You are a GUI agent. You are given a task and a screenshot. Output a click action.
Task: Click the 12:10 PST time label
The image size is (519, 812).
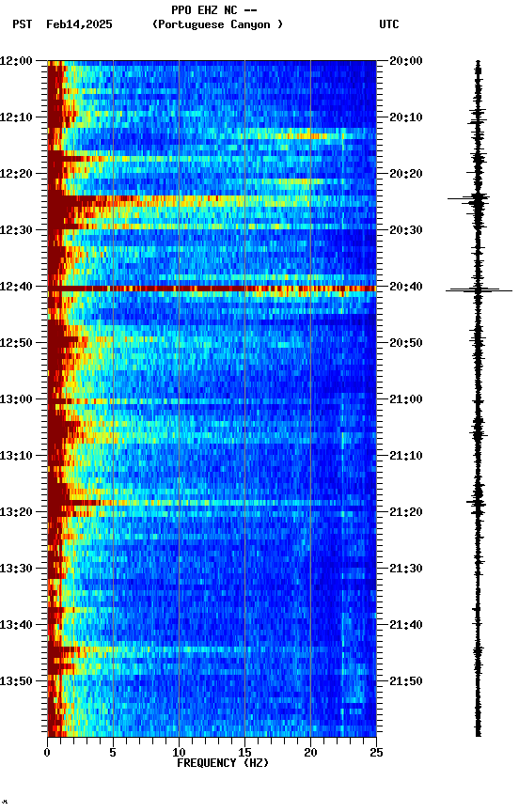[x=16, y=117]
